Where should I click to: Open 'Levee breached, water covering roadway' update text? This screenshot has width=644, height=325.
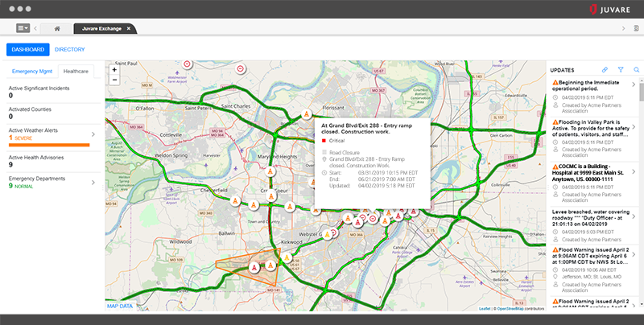(590, 218)
